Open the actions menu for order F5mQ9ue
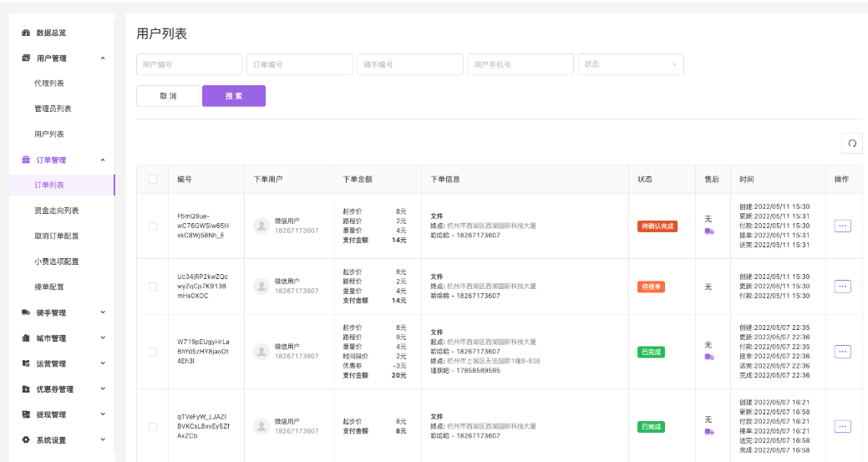 click(843, 226)
